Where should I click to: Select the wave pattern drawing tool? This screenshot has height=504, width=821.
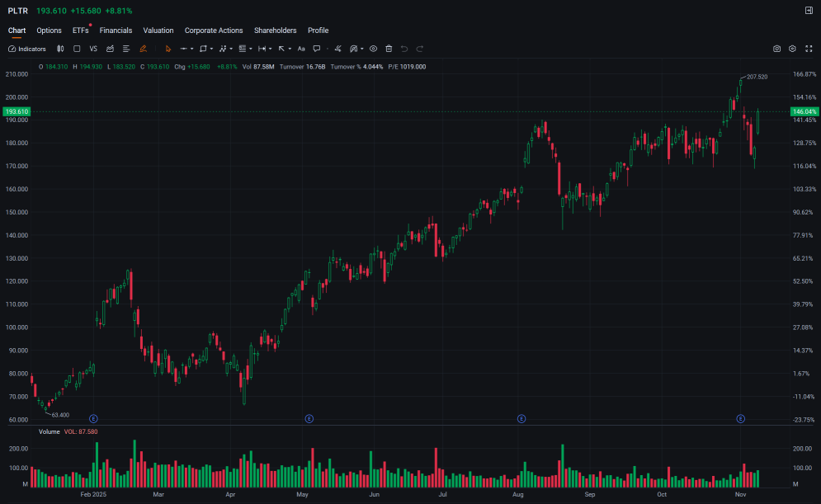[223, 49]
